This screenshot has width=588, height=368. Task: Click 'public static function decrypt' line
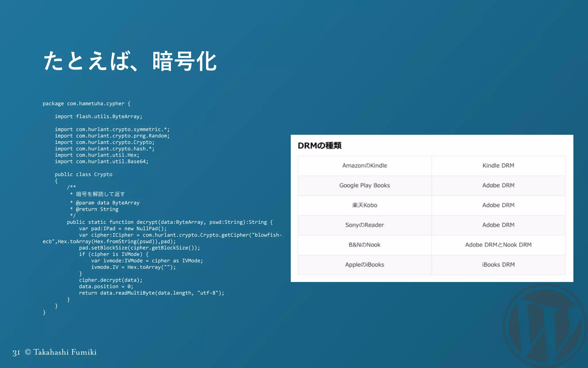point(170,222)
